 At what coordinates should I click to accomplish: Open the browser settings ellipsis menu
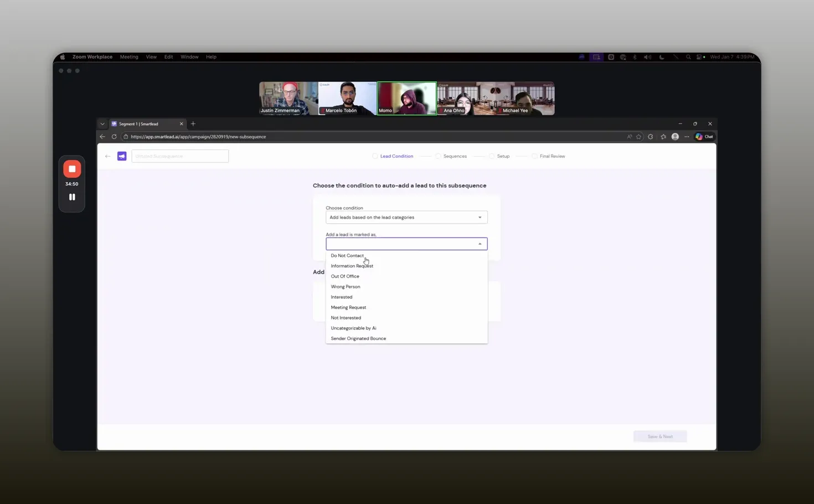687,136
